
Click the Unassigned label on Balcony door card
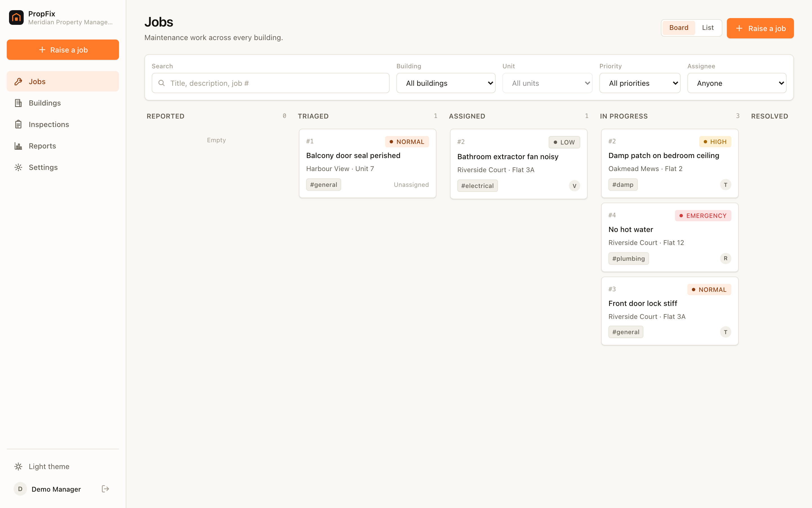(x=411, y=185)
